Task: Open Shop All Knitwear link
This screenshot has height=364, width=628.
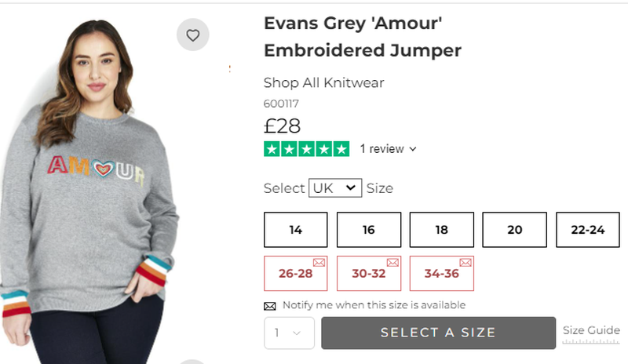Action: click(323, 83)
